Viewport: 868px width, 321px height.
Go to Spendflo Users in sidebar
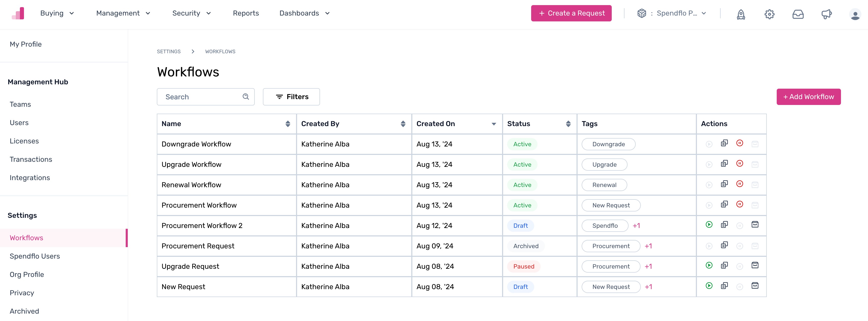pyautogui.click(x=35, y=256)
